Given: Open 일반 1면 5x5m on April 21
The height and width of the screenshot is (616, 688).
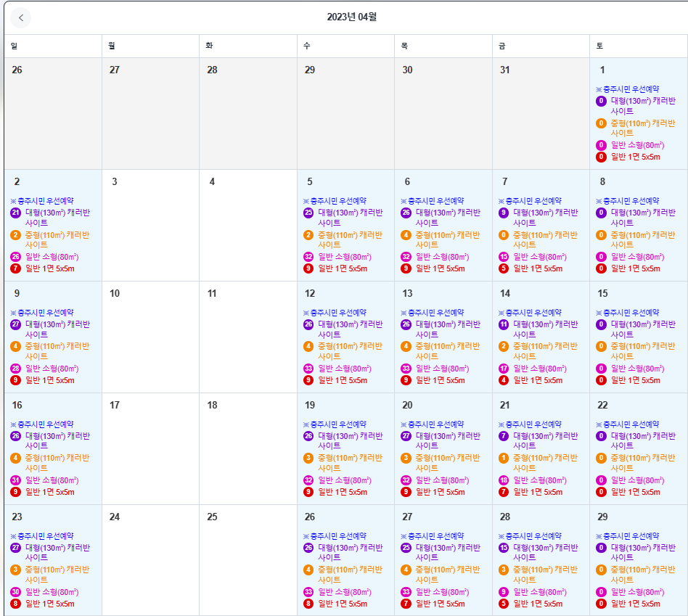Looking at the screenshot, I should 538,492.
